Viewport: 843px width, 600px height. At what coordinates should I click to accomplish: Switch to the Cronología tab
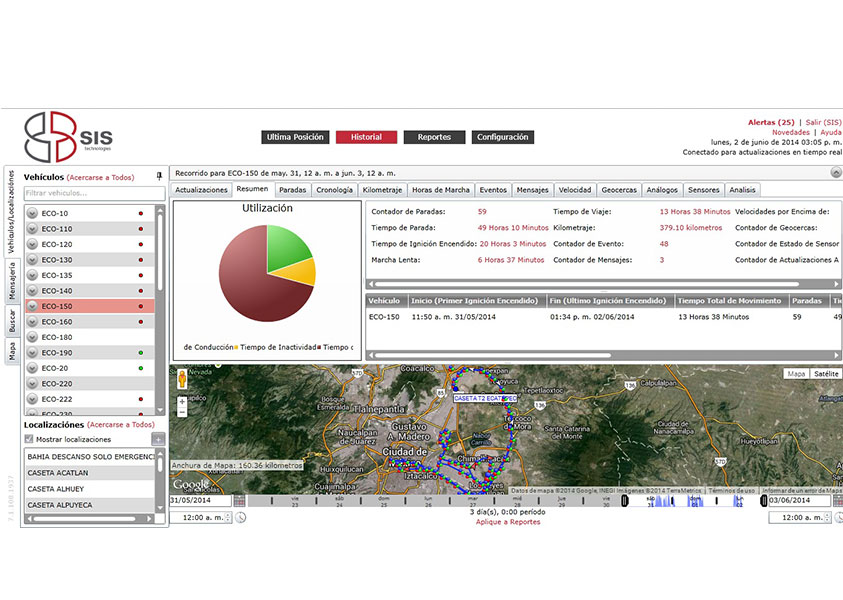(x=334, y=190)
